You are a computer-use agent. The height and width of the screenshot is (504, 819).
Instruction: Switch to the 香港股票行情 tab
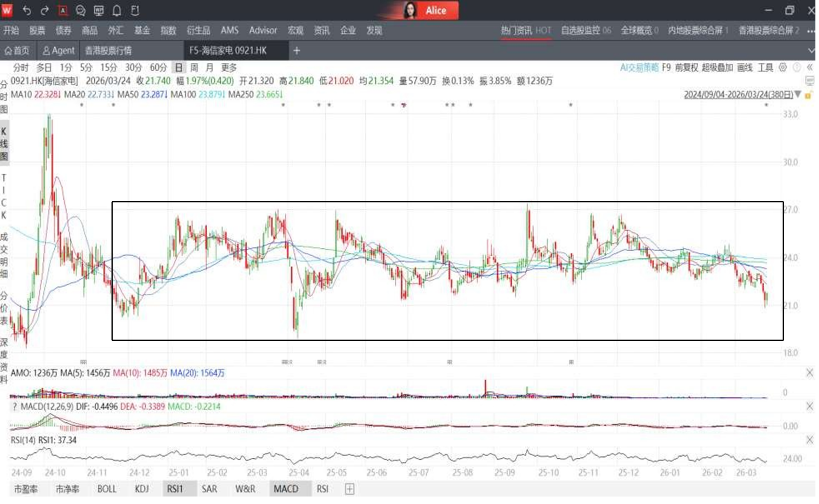pos(108,51)
